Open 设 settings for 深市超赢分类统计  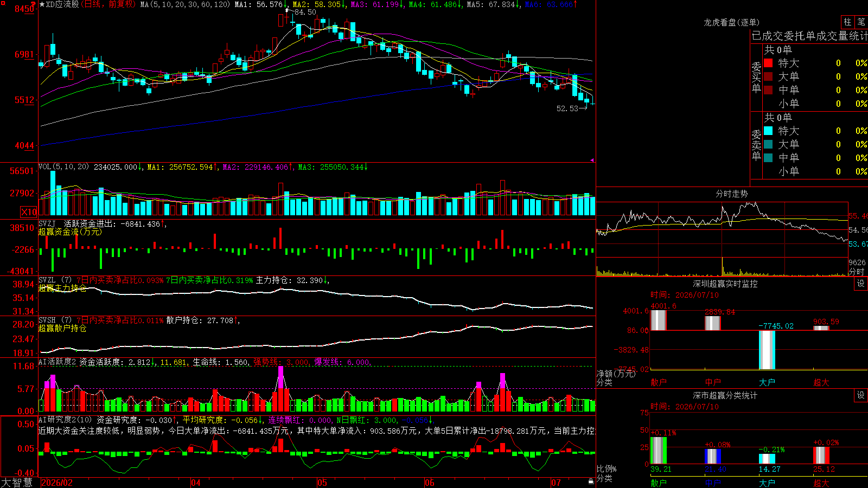click(x=861, y=395)
